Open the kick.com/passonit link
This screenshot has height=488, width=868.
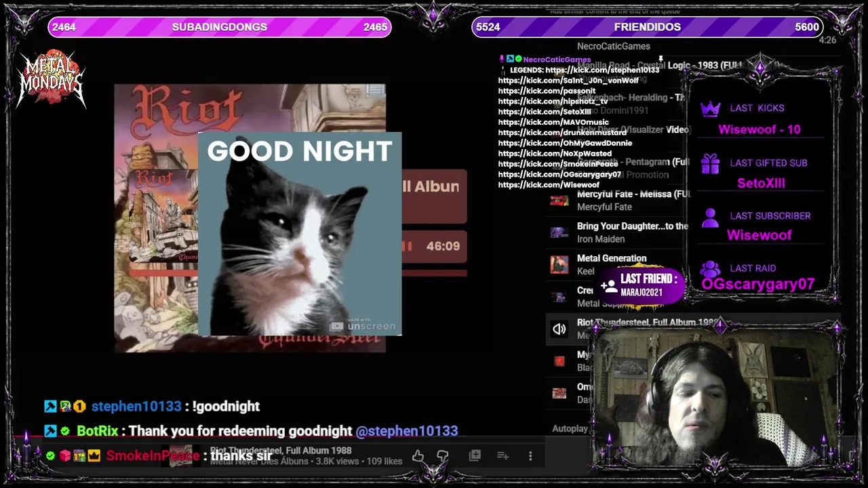(547, 91)
